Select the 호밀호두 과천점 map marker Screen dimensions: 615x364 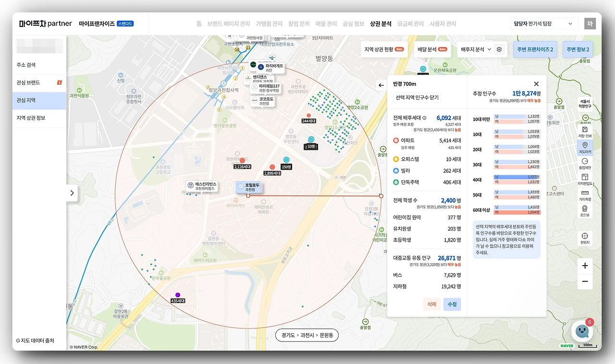point(249,187)
